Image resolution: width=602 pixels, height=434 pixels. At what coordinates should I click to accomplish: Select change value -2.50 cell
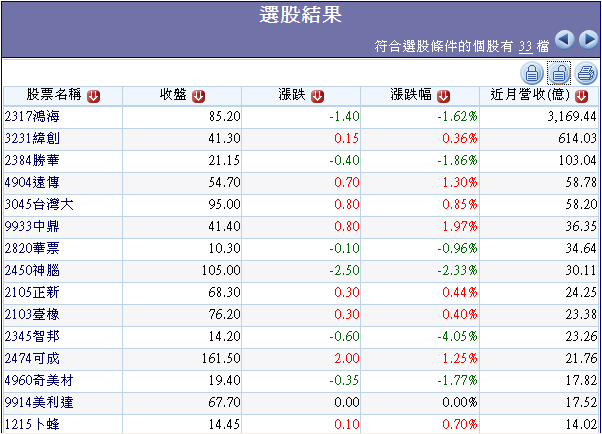tap(301, 270)
